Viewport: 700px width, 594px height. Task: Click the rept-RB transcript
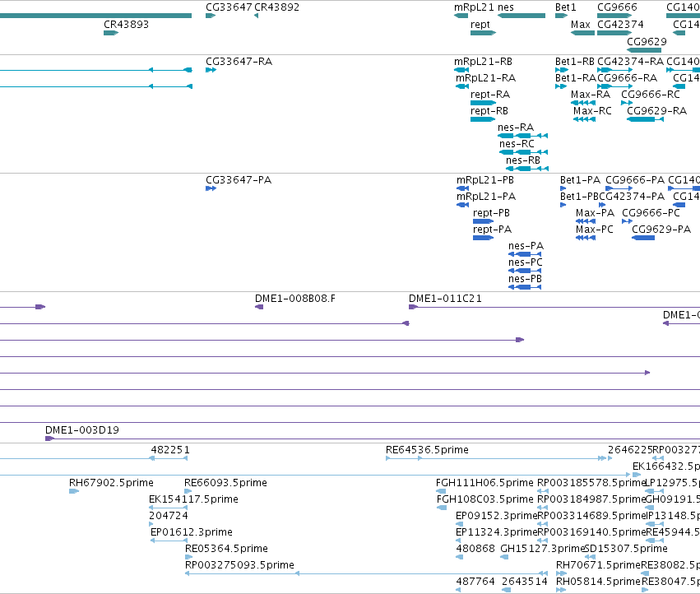point(489,111)
